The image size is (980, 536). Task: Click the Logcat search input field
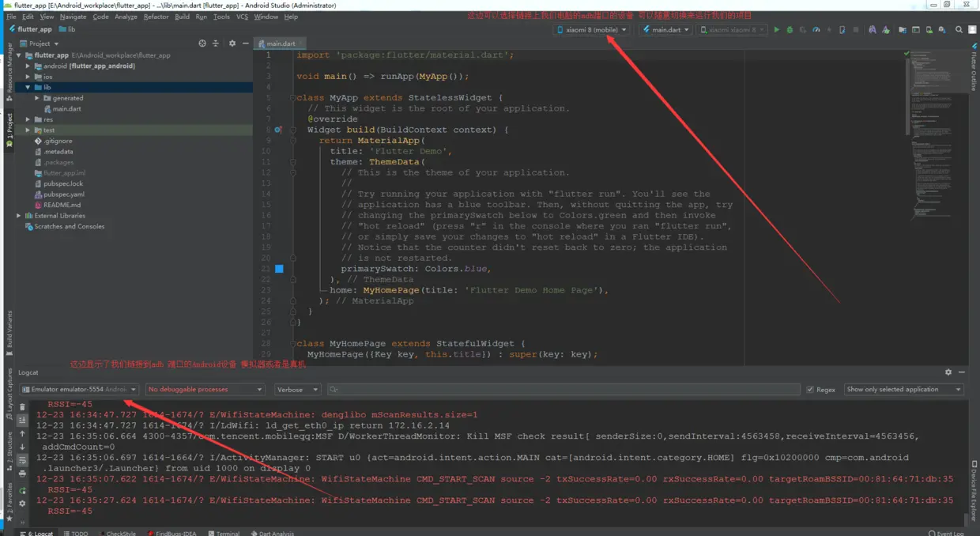(x=564, y=390)
